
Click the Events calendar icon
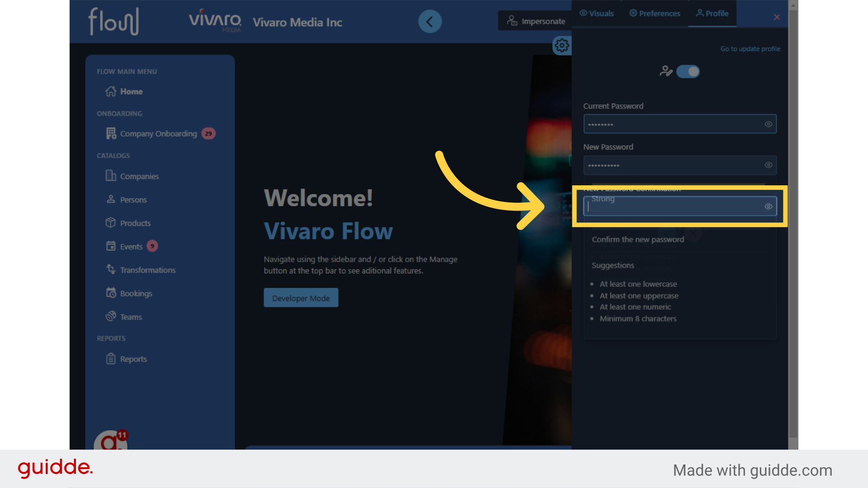[x=111, y=246]
